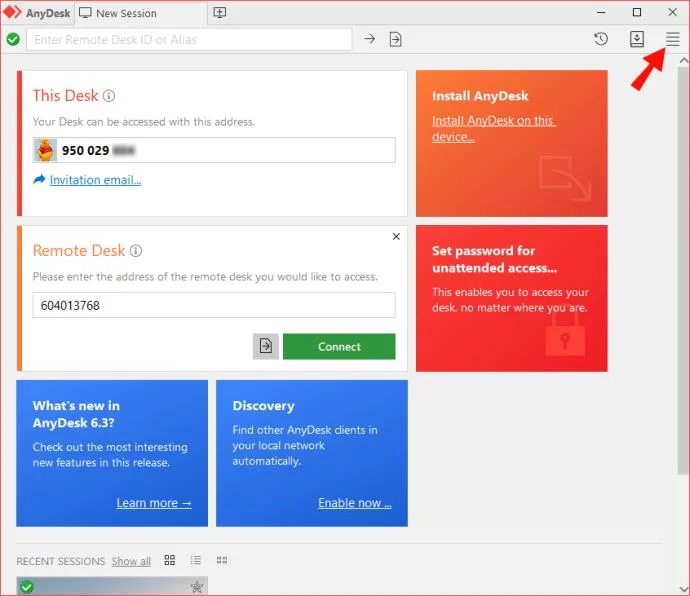Select the New Session tab
The width and height of the screenshot is (690, 596).
point(141,13)
